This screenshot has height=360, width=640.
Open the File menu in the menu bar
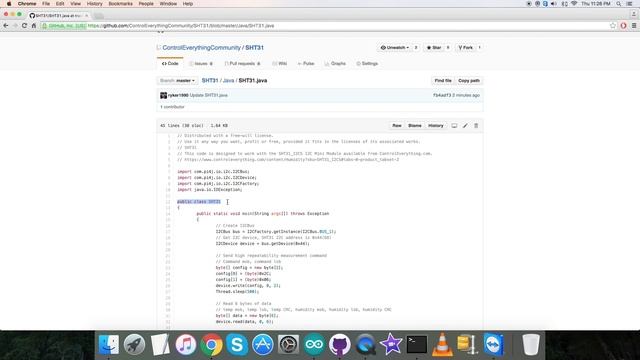click(x=46, y=4)
